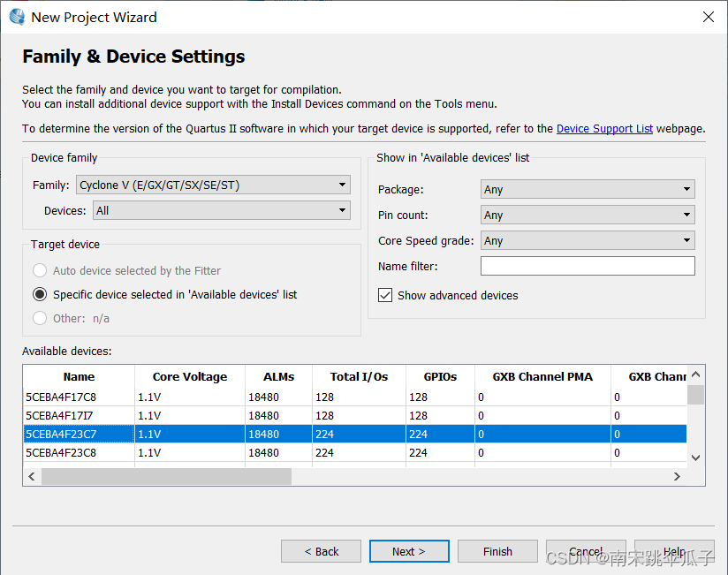Click the Package dropdown arrow
The width and height of the screenshot is (728, 575).
(x=686, y=189)
